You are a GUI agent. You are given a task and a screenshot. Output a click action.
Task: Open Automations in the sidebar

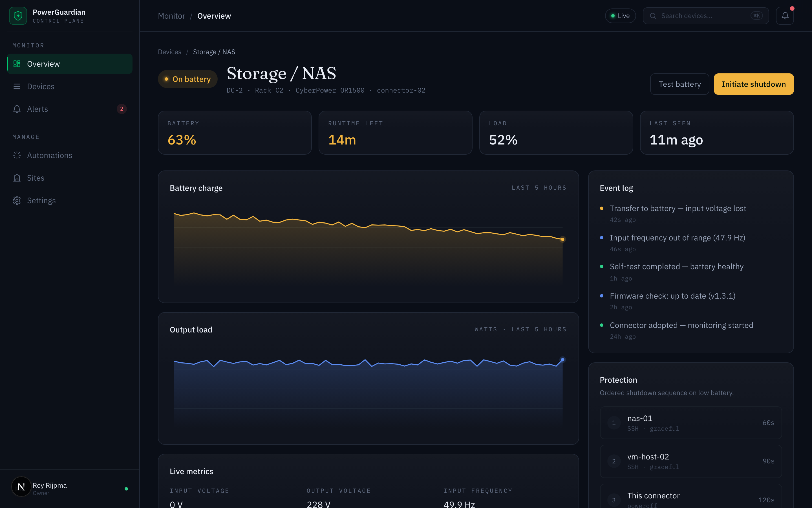(x=69, y=155)
